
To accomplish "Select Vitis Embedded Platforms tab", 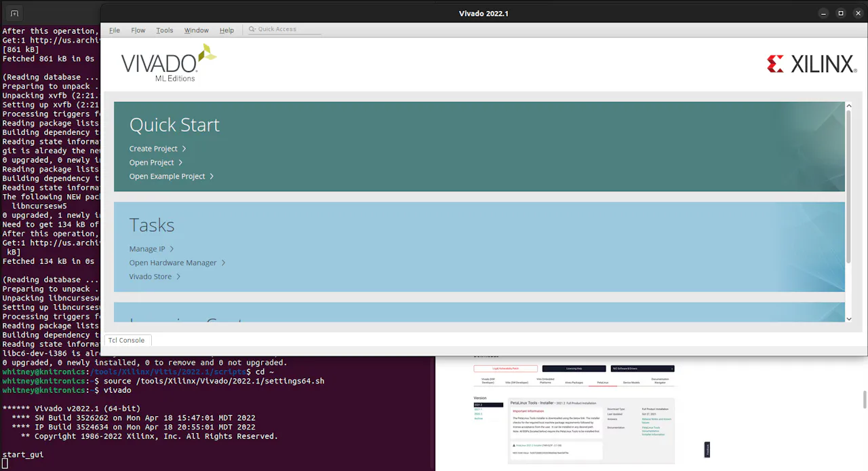I will coord(545,381).
